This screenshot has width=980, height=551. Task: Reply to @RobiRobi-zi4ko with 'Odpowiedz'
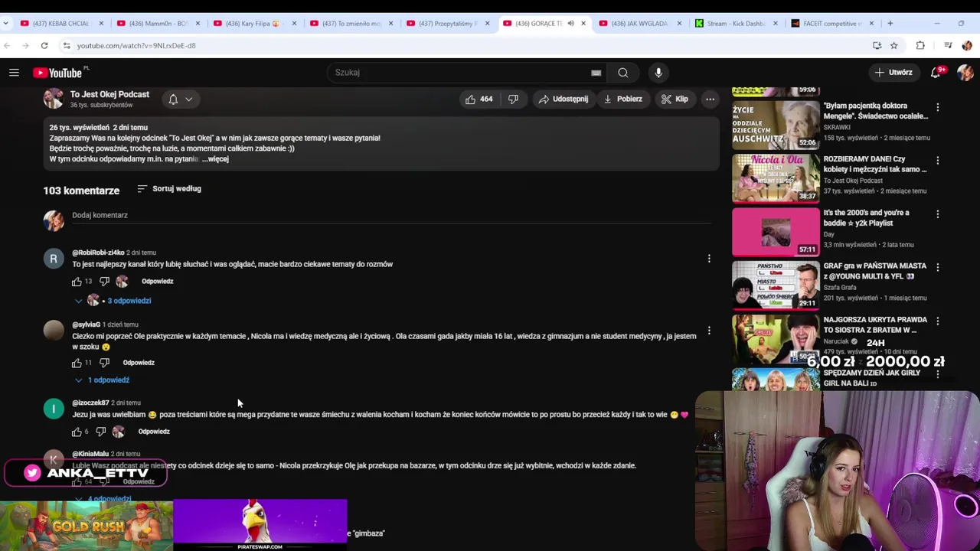157,282
